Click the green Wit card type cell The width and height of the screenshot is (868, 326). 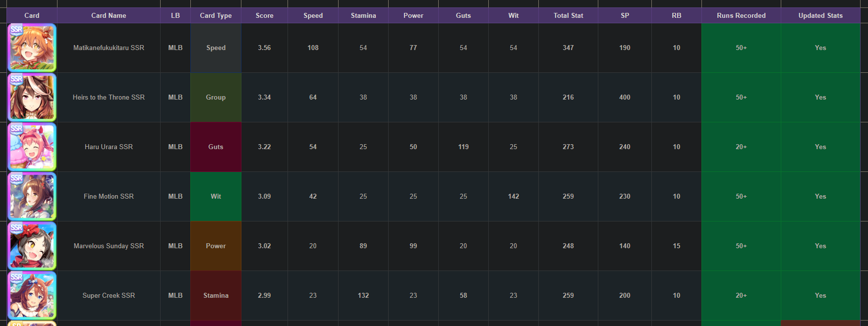[216, 197]
